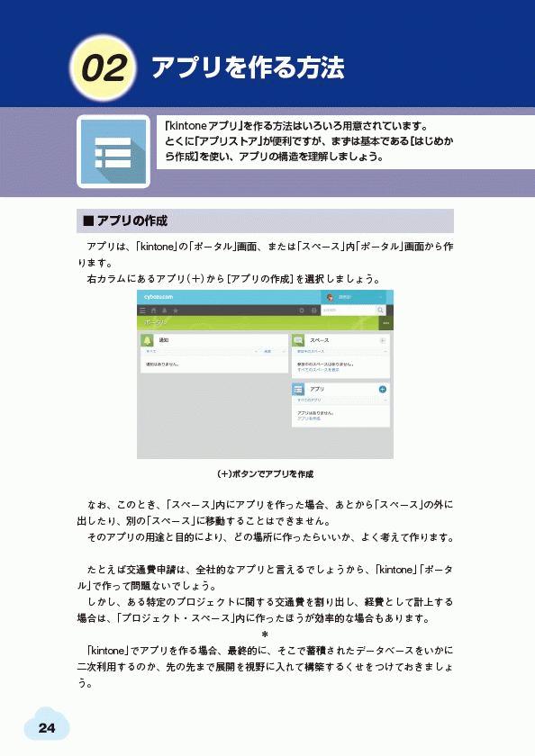Click the search input field
535x756 pixels.
click(x=349, y=310)
